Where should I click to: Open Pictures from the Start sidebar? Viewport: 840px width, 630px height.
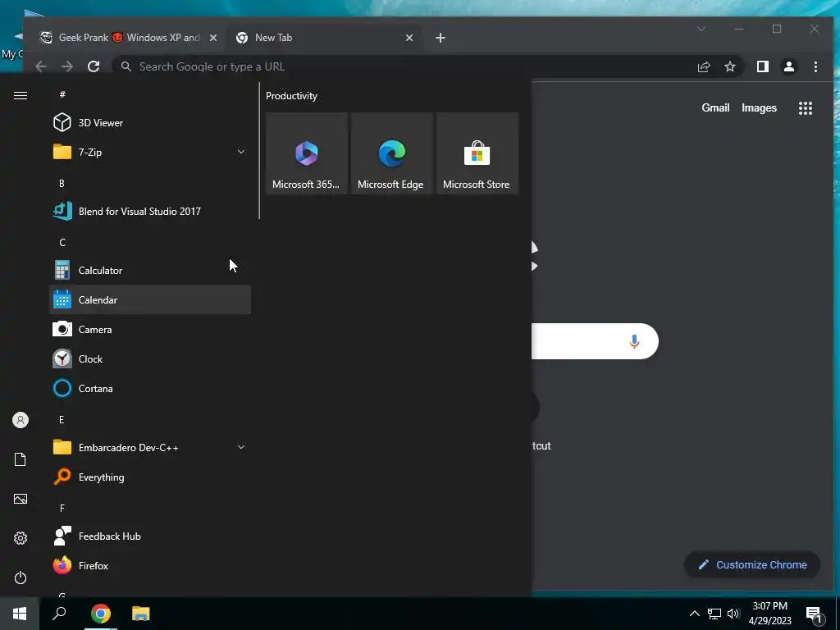click(x=21, y=499)
